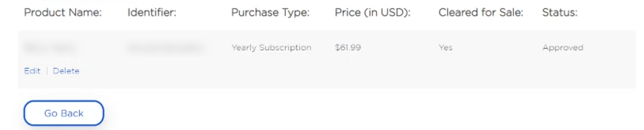Click the Approved status value
Image resolution: width=644 pixels, height=130 pixels.
[x=563, y=47]
